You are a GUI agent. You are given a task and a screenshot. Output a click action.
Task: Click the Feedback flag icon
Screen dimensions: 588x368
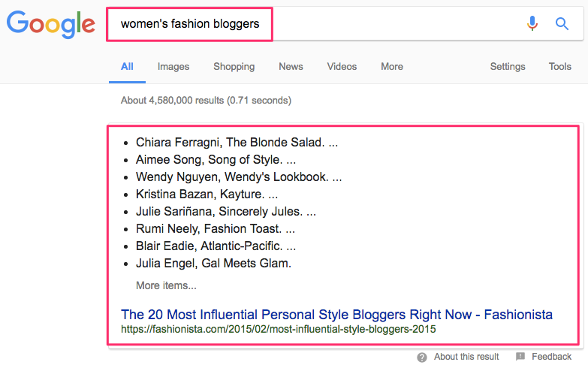(520, 357)
